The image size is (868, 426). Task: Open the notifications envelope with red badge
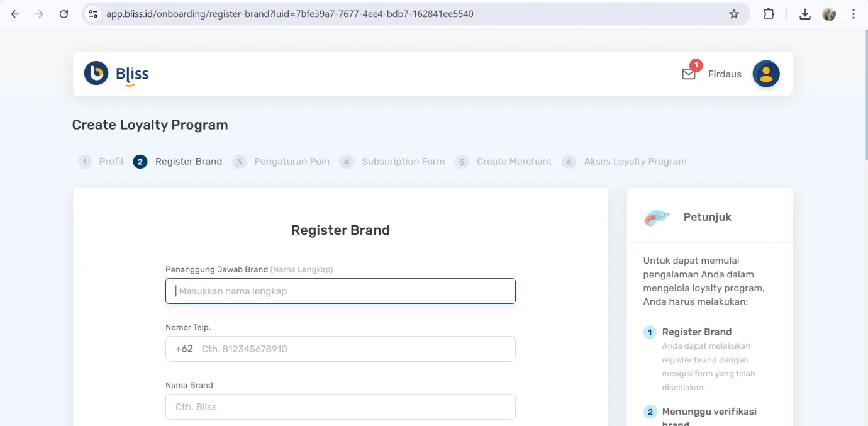688,74
